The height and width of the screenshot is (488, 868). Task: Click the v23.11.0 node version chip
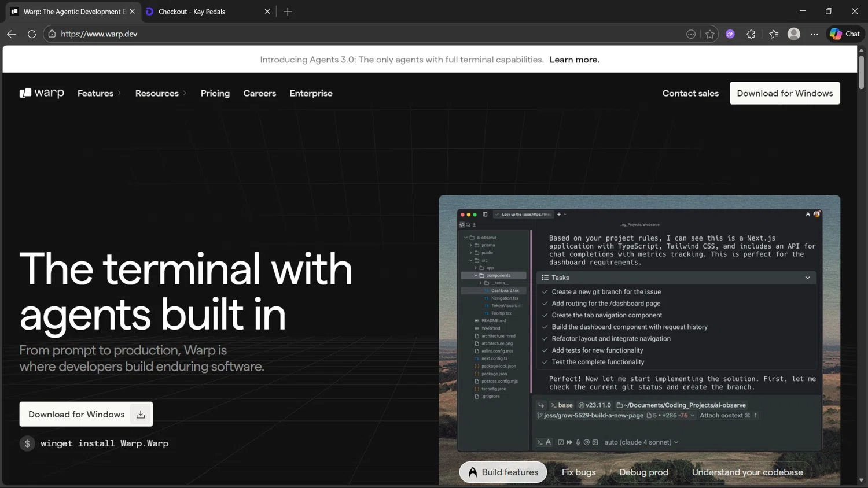point(594,405)
